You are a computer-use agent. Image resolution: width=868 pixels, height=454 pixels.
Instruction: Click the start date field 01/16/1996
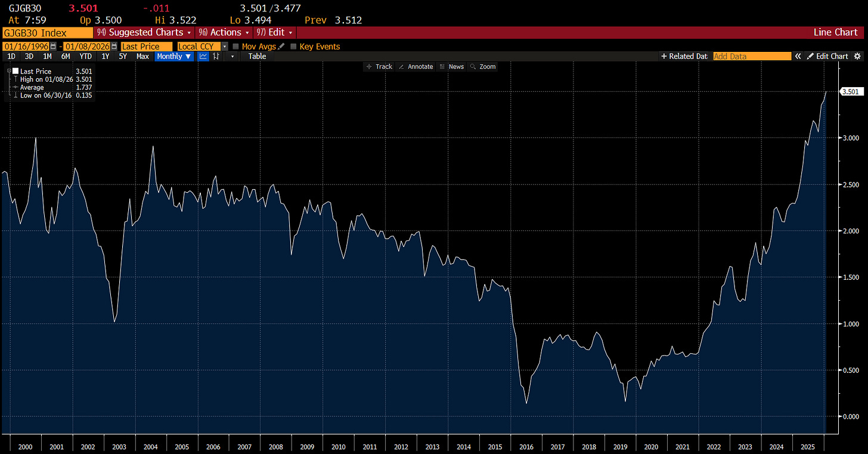(26, 47)
